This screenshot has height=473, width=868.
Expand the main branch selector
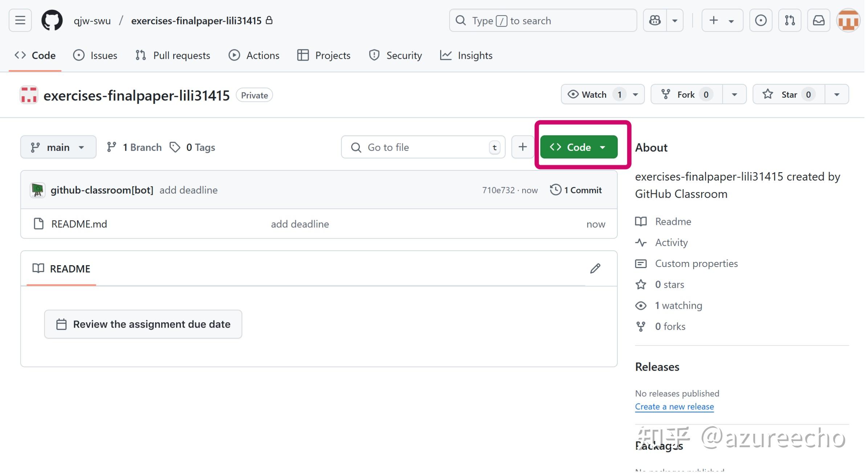tap(58, 147)
